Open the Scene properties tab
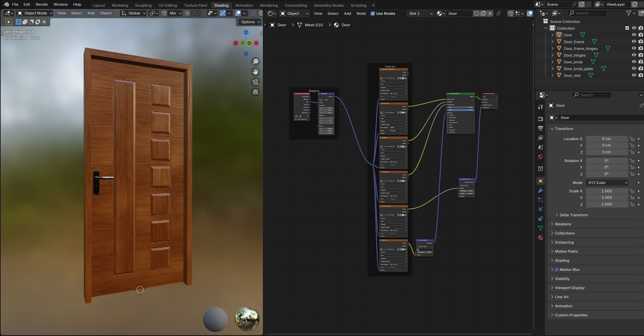 tap(541, 147)
